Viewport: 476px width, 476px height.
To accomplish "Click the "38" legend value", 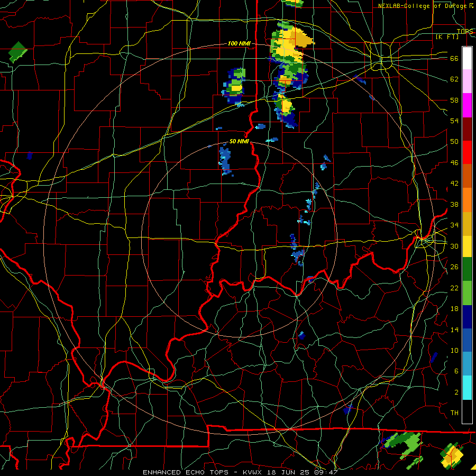I will pyautogui.click(x=454, y=204).
